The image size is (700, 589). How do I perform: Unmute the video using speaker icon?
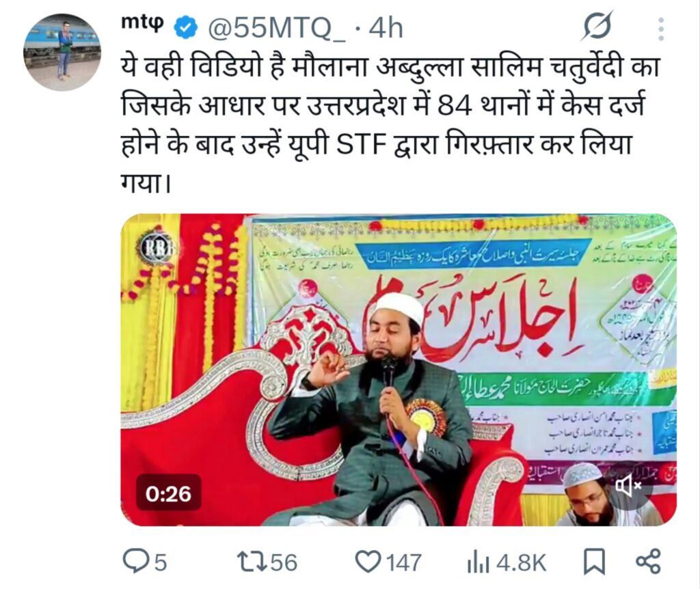pyautogui.click(x=629, y=485)
